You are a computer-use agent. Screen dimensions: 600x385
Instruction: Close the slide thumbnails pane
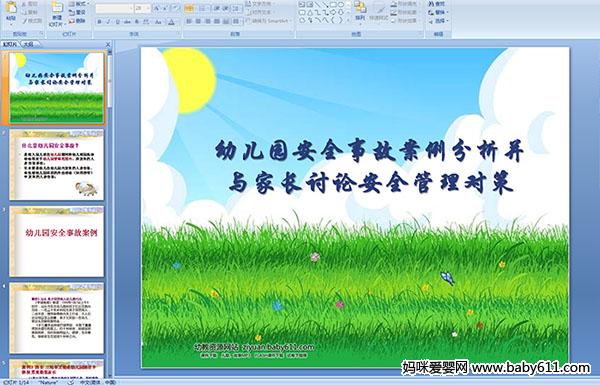108,44
